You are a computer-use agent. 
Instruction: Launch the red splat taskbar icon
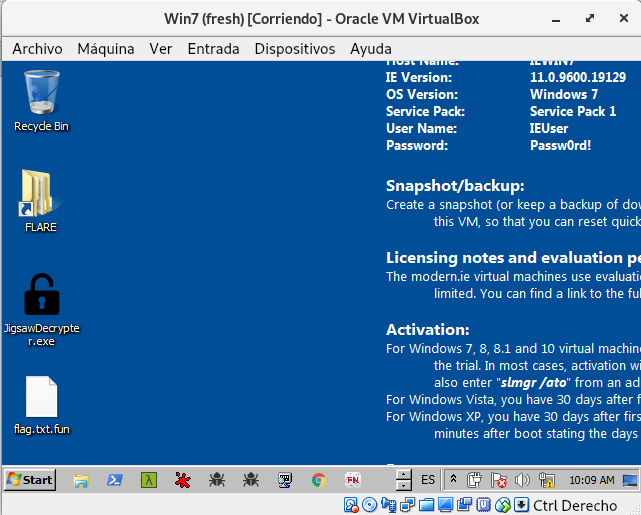182,480
